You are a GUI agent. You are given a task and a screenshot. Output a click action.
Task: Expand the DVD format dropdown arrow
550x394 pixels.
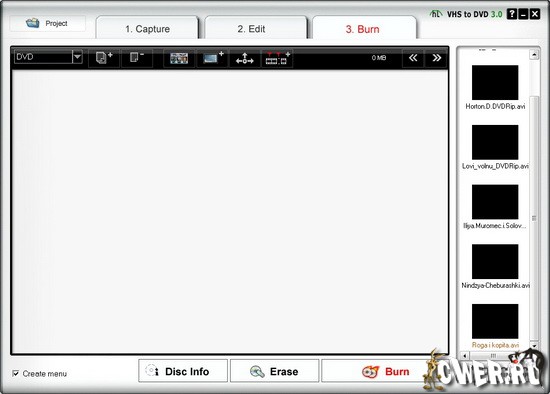click(x=77, y=56)
